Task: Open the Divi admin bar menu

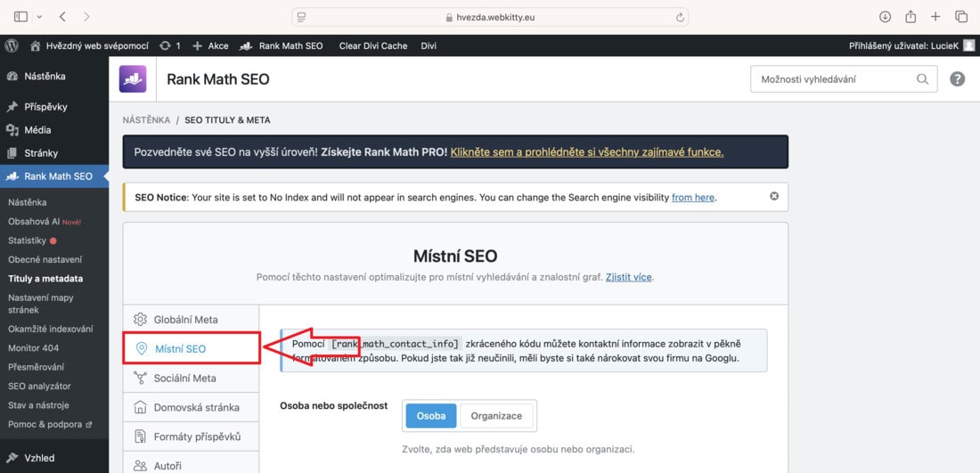Action: pos(429,45)
